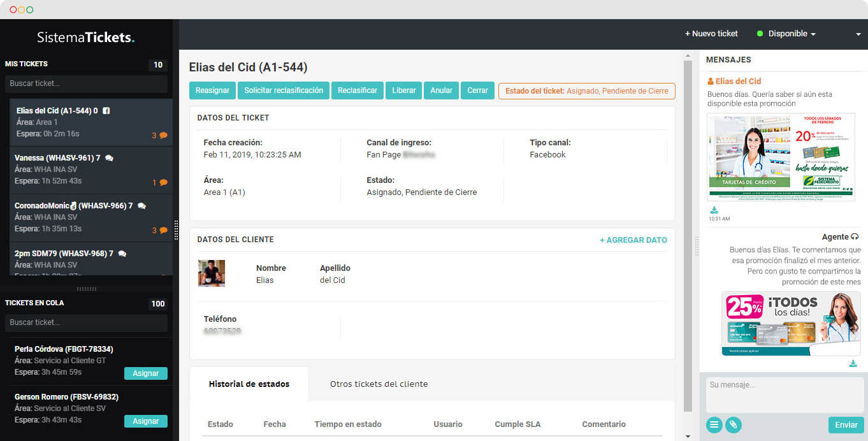Click the MENSAJES panel header

[x=728, y=60]
